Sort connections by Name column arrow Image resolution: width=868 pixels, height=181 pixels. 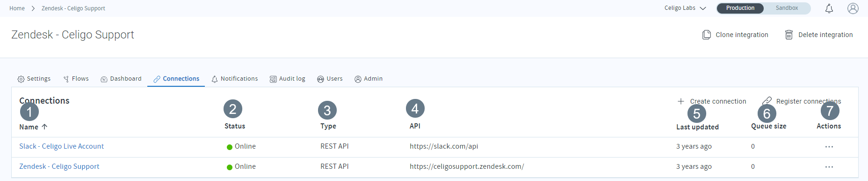[44, 127]
